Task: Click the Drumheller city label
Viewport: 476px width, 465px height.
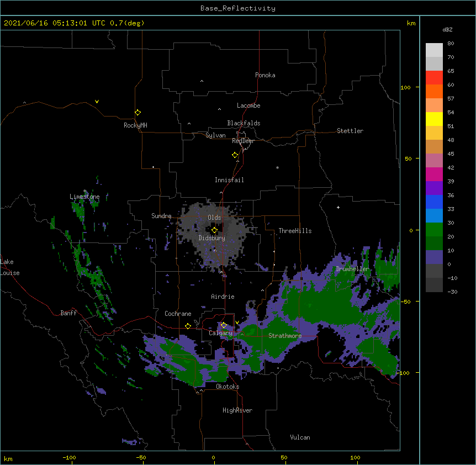Action: point(352,269)
